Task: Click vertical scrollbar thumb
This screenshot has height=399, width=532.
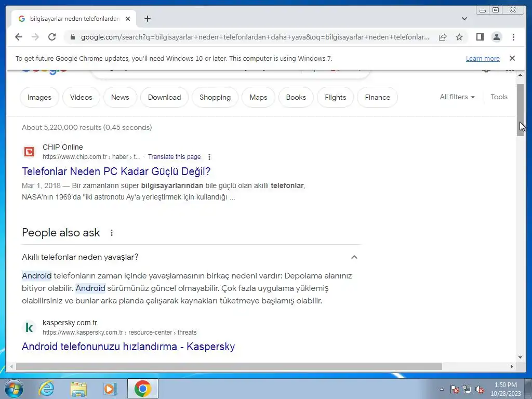Action: pos(520,110)
